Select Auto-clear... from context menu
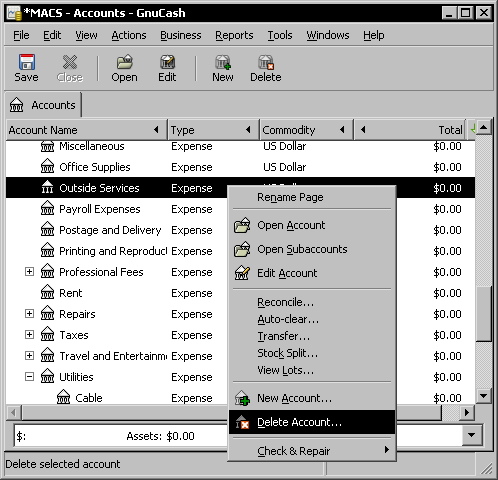The width and height of the screenshot is (498, 480). pyautogui.click(x=312, y=319)
